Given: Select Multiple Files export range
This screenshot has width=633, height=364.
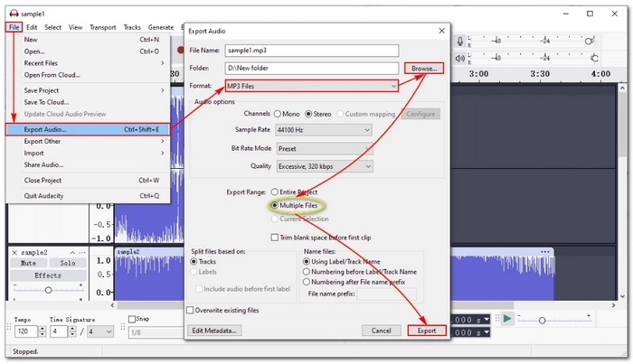Looking at the screenshot, I should [x=294, y=206].
